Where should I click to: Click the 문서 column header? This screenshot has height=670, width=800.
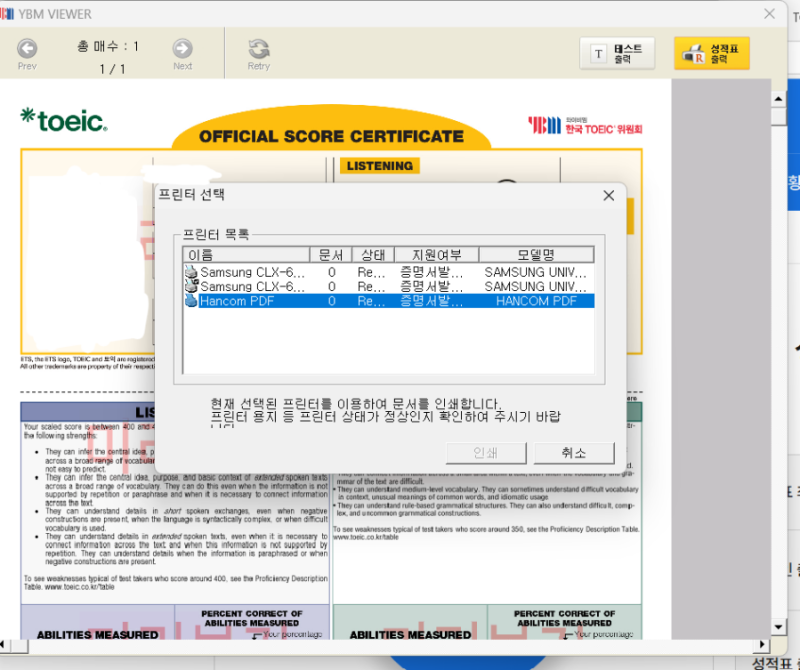point(331,255)
